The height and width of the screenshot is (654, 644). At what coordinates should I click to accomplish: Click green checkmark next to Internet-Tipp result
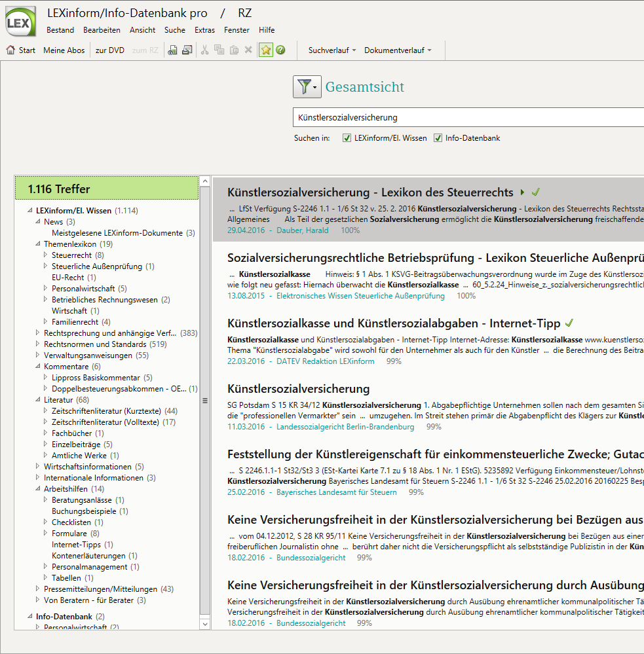click(x=569, y=323)
